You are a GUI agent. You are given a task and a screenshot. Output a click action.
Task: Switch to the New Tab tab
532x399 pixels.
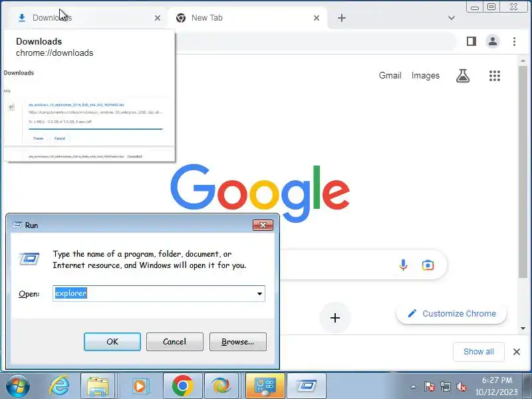[x=247, y=18]
